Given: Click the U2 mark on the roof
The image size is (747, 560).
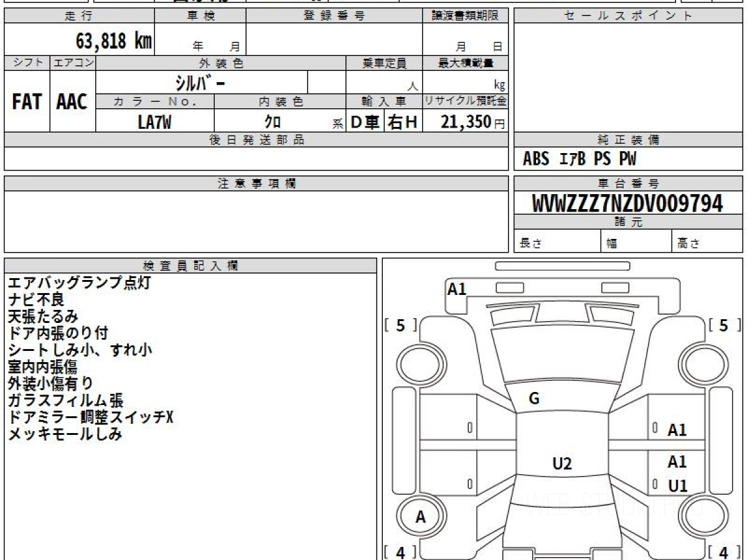Looking at the screenshot, I should tap(562, 464).
